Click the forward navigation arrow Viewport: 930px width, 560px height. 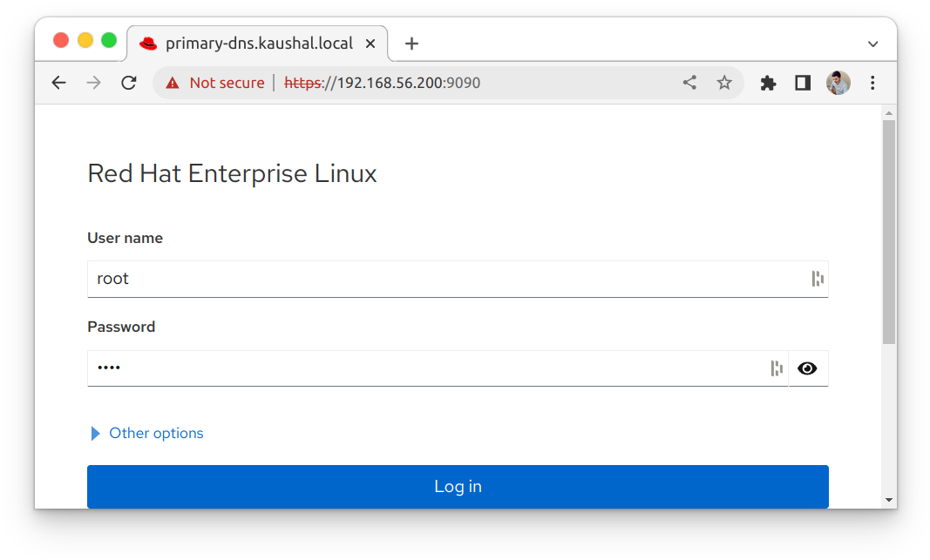(x=93, y=82)
